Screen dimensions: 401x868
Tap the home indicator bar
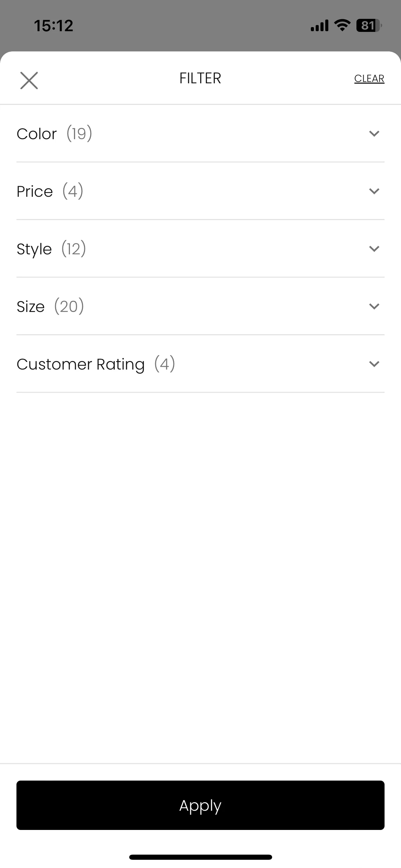[200, 857]
